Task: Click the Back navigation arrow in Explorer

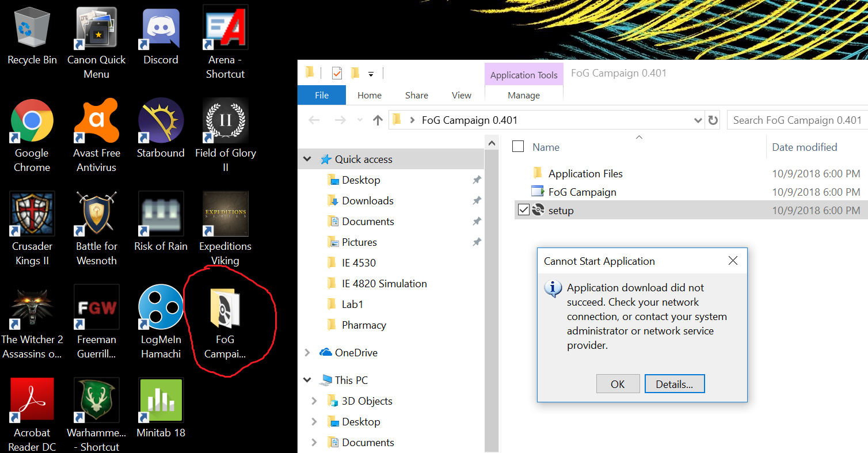Action: point(314,120)
